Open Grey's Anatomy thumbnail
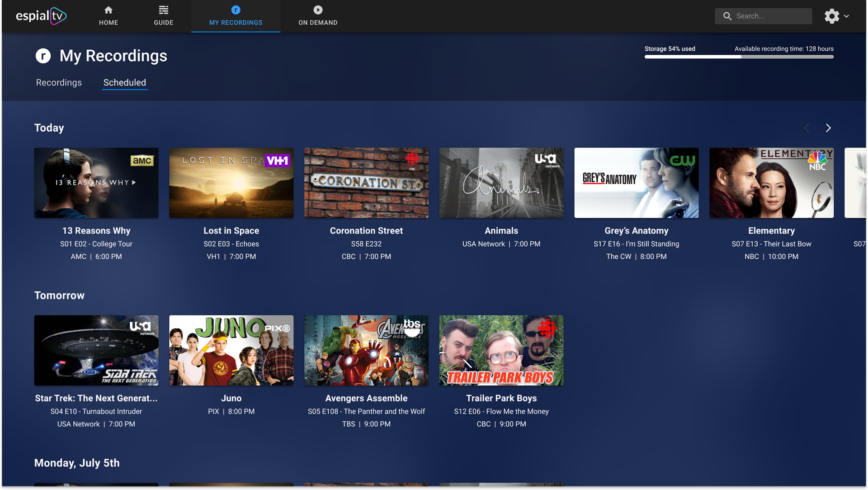 click(637, 183)
